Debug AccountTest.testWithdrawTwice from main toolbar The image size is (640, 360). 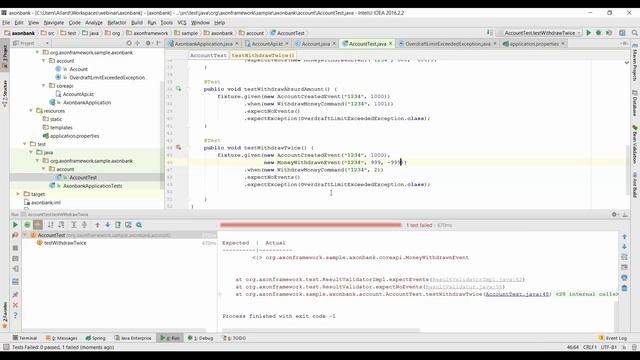tap(598, 33)
